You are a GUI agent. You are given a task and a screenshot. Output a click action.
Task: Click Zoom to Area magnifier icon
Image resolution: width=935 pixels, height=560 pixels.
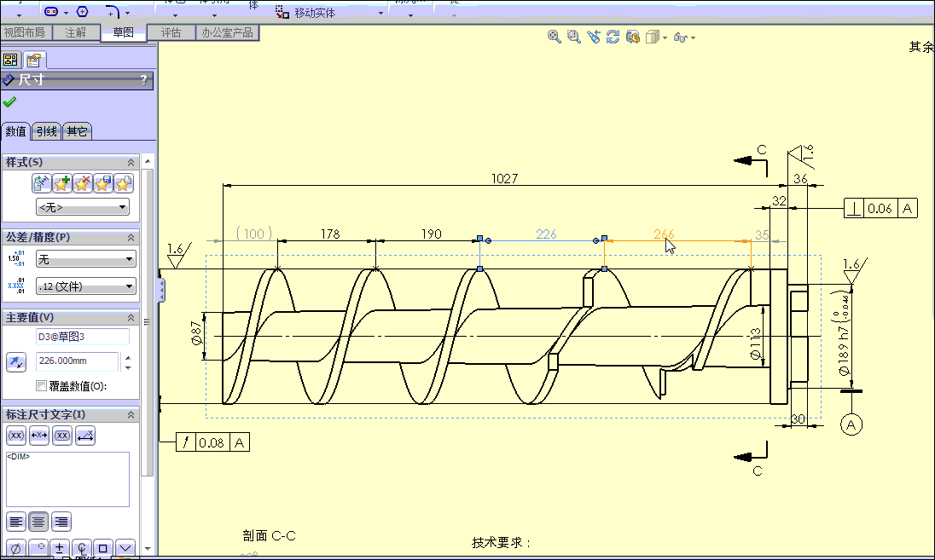[573, 37]
